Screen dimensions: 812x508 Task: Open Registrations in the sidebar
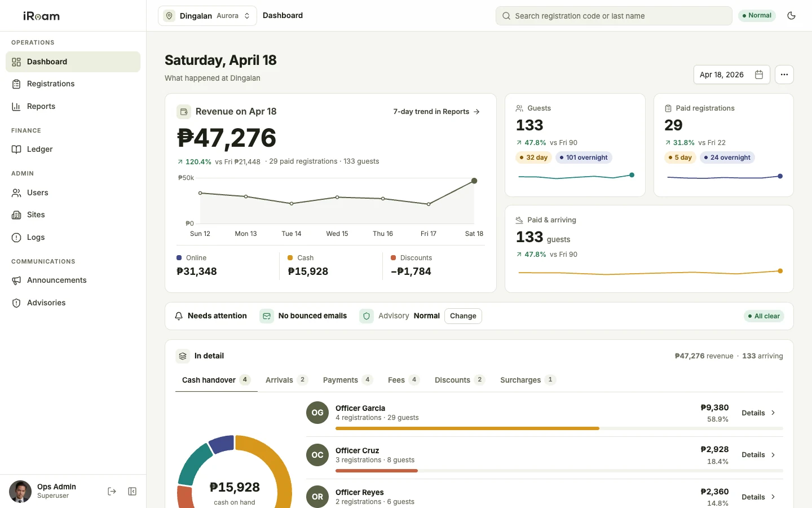73,84
